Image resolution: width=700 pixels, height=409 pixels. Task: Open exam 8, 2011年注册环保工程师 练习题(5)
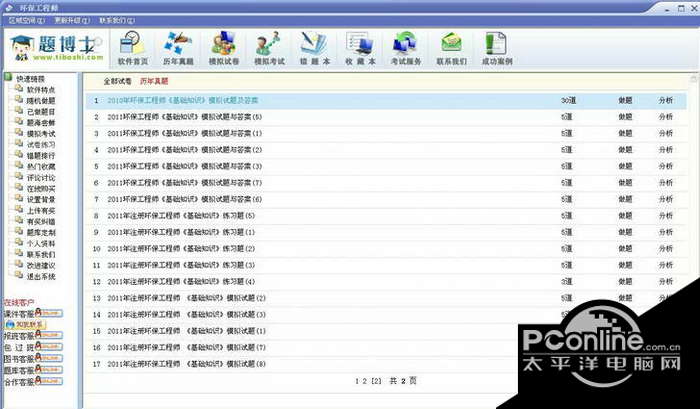[181, 216]
